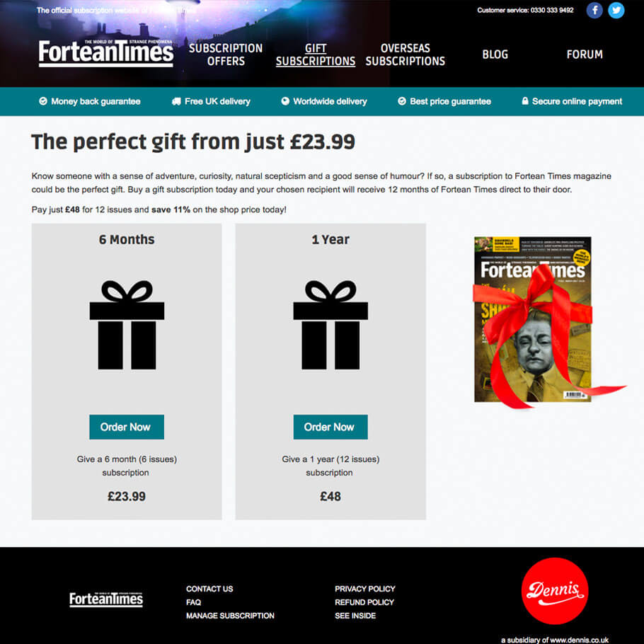Click the Dennis red circle logo
The image size is (644, 644).
[x=554, y=591]
